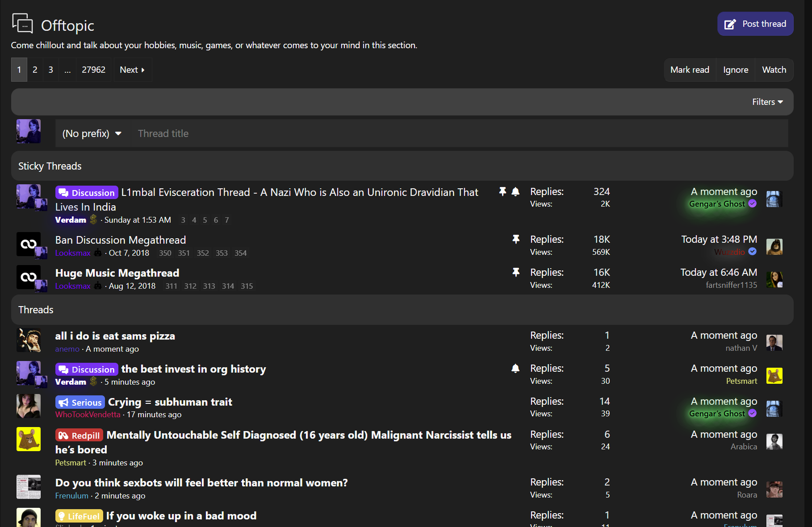Expand the Filters dropdown

coord(767,102)
